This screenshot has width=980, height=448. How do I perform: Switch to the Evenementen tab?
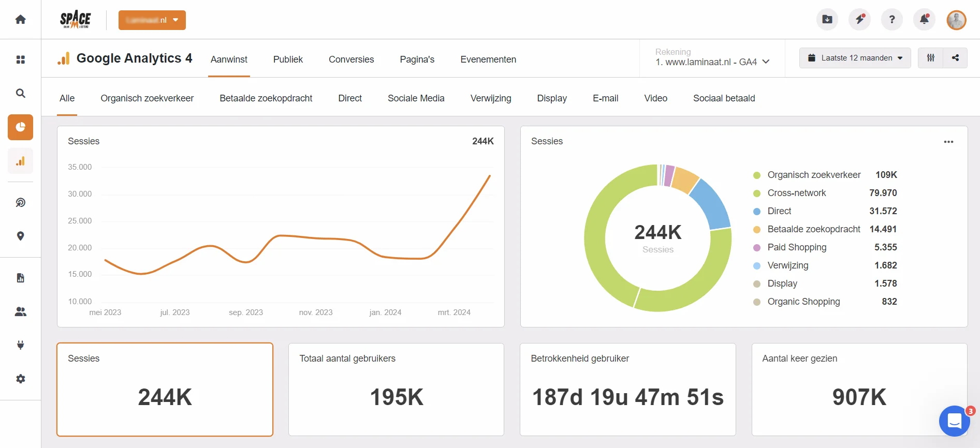[x=488, y=59]
